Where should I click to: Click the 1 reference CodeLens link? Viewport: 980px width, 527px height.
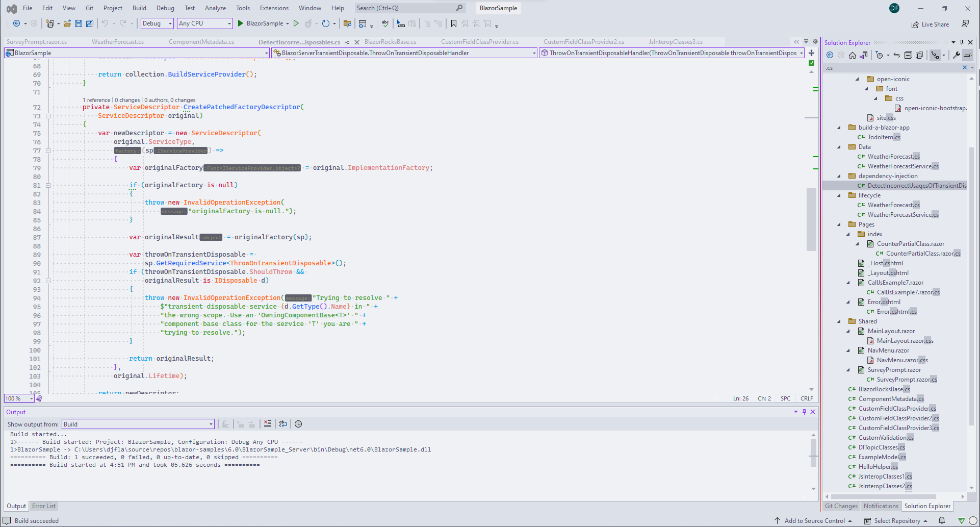point(96,100)
